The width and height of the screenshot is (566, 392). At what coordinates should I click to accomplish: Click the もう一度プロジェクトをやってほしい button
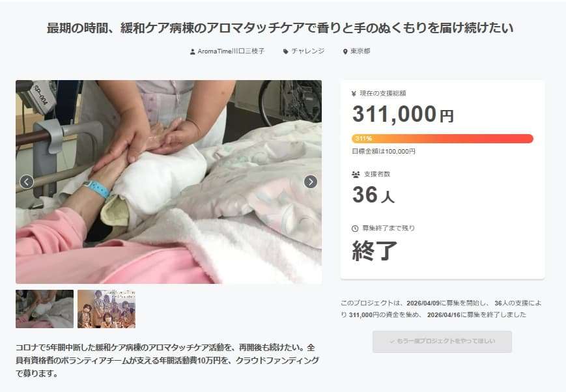click(442, 341)
